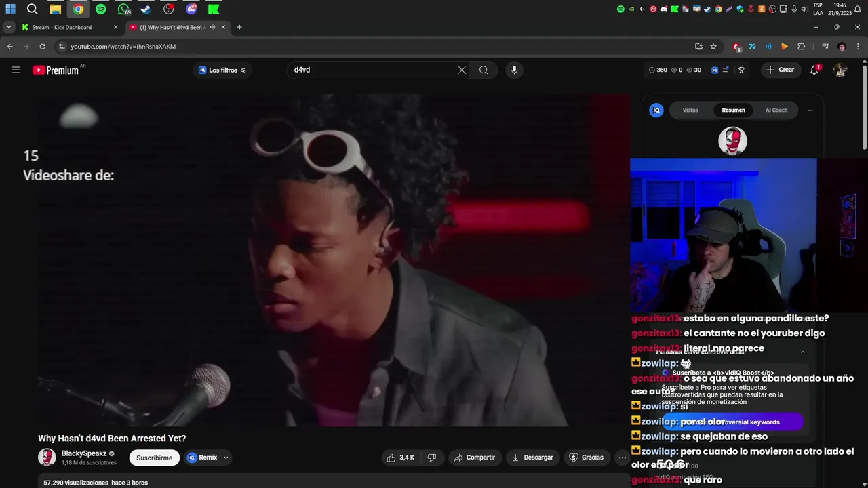This screenshot has height=488, width=868.
Task: Open Spotify from the taskbar
Action: (100, 9)
